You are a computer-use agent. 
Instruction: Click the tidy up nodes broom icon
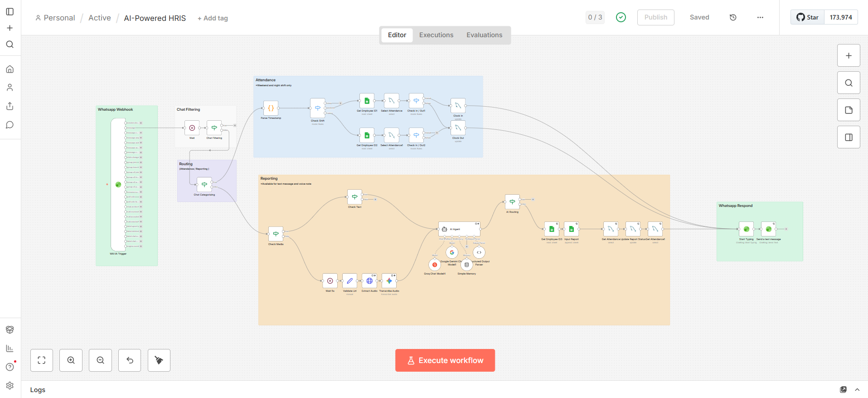click(x=159, y=360)
